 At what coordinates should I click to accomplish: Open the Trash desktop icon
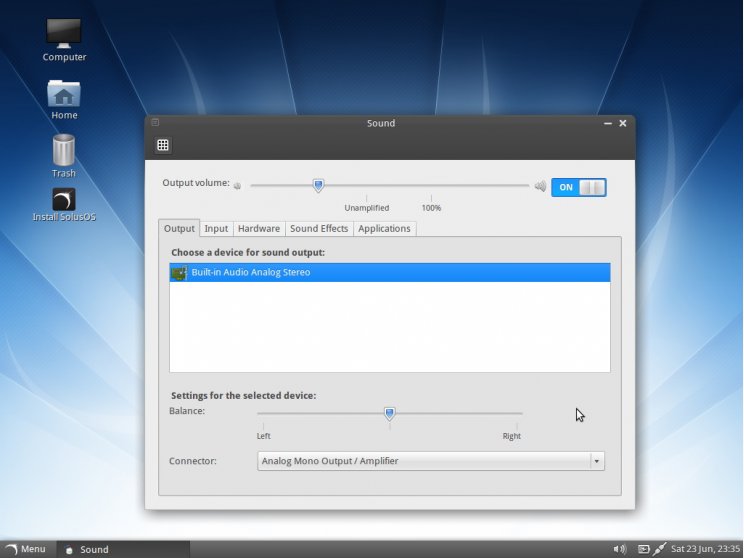tap(64, 156)
